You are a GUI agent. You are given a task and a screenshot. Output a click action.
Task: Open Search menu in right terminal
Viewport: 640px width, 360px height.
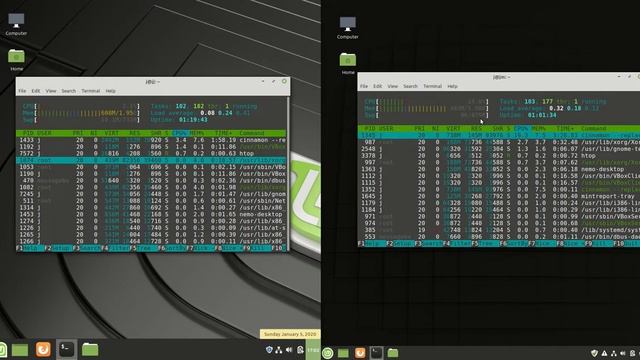pyautogui.click(x=410, y=87)
